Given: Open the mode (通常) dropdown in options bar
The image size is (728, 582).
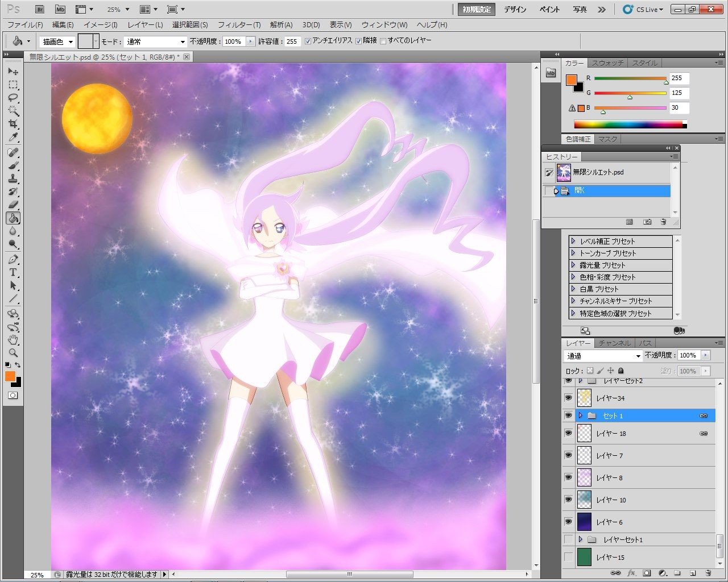Looking at the screenshot, I should click(x=155, y=41).
